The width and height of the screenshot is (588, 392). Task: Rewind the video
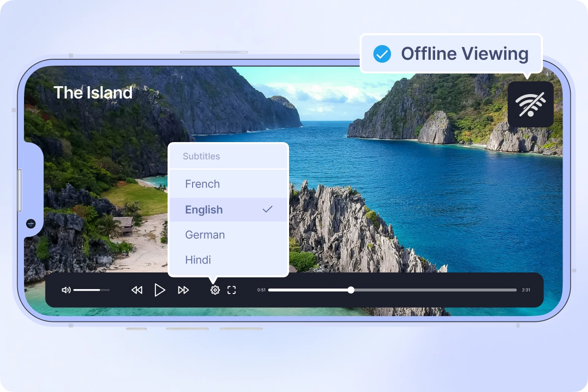point(137,290)
